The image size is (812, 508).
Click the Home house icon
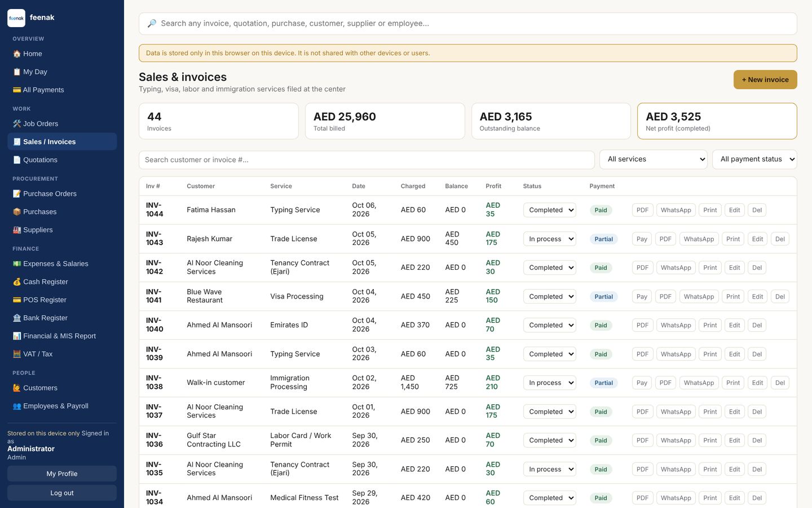tap(17, 54)
